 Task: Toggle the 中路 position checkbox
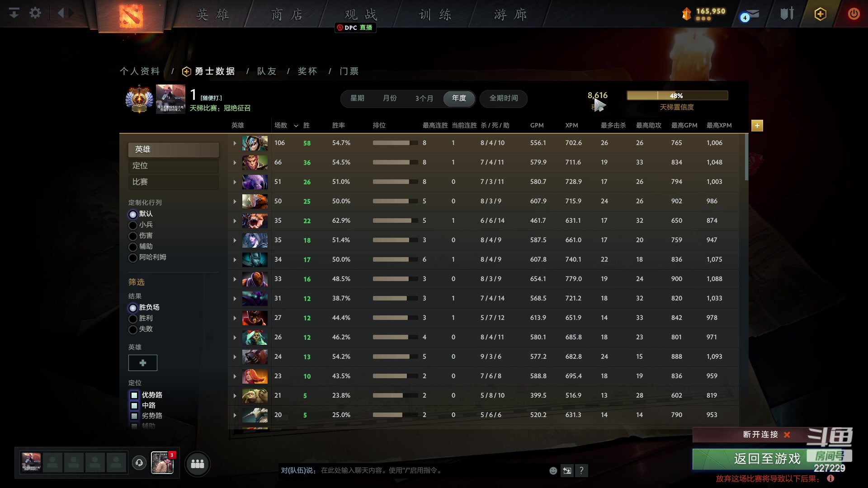[134, 406]
